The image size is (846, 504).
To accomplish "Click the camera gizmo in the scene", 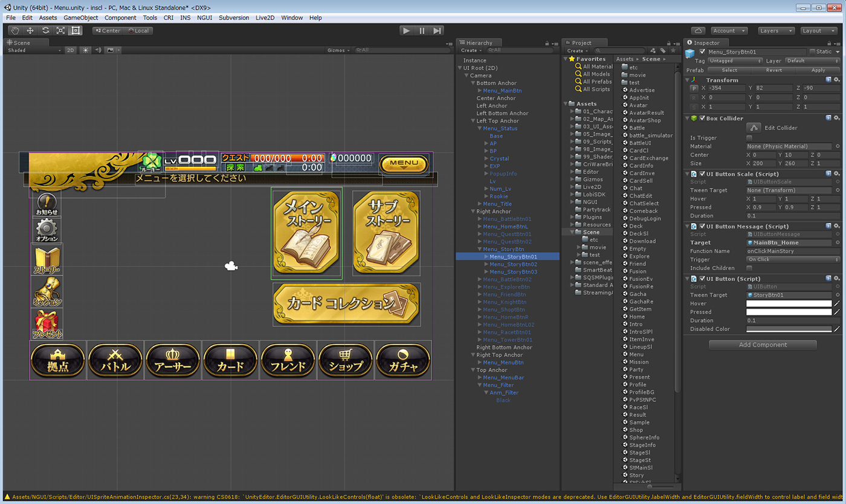I will pyautogui.click(x=231, y=265).
